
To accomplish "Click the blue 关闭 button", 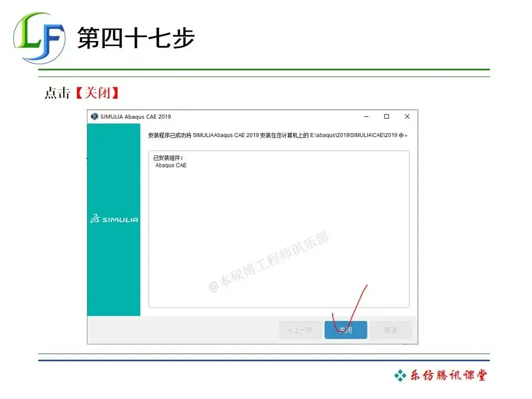I will pos(346,330).
